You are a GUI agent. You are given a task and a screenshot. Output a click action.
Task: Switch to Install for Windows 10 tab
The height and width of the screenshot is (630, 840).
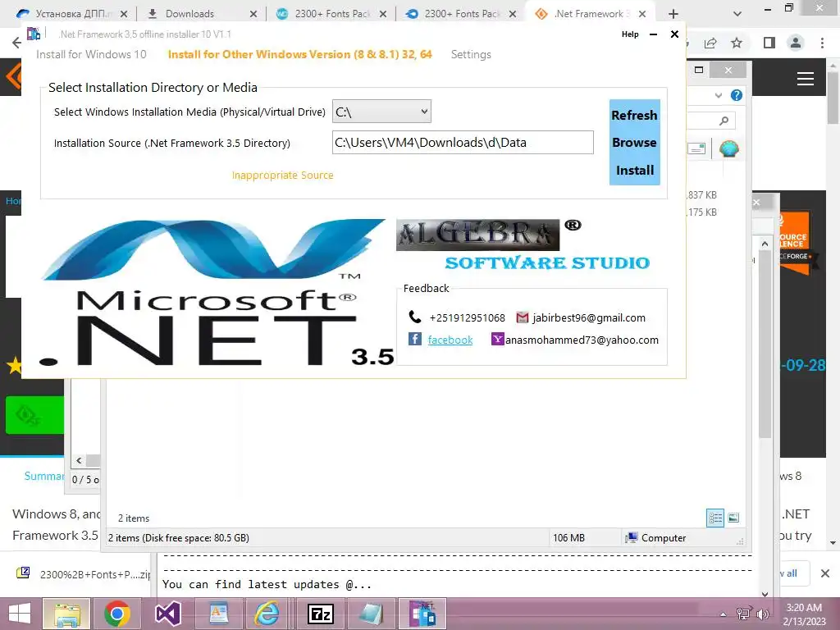(91, 54)
